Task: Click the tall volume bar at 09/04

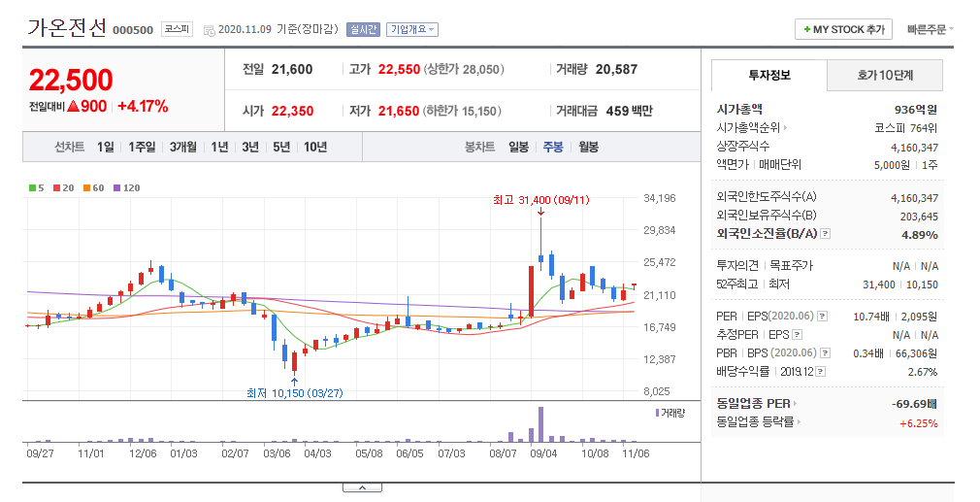Action: [540, 424]
